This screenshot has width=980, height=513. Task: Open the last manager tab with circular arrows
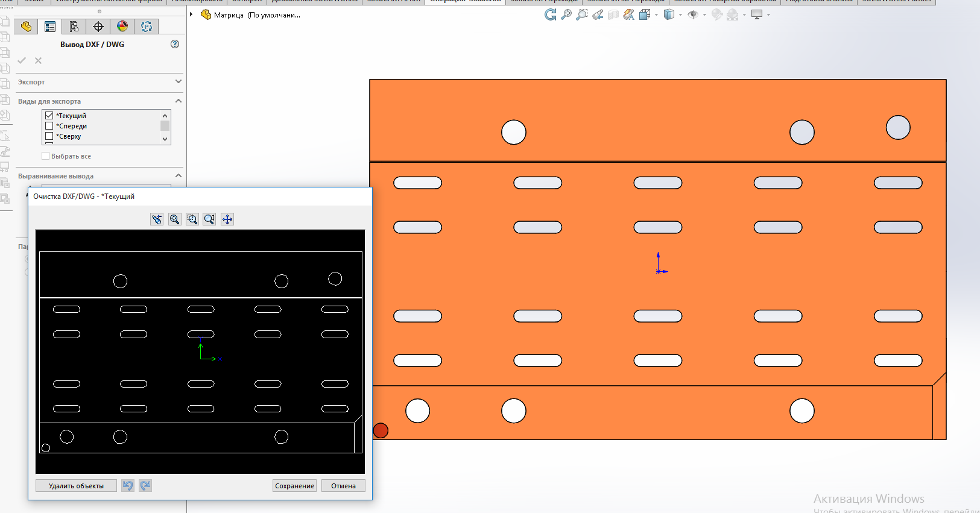tap(147, 27)
